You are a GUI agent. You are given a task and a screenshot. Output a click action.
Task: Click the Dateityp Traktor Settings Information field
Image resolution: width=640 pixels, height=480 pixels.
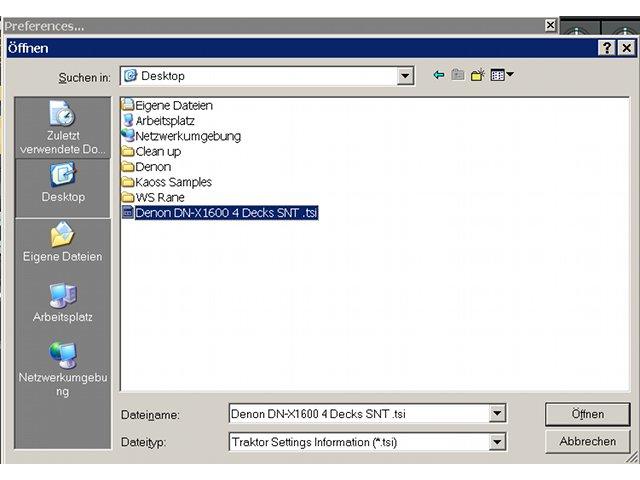359,442
